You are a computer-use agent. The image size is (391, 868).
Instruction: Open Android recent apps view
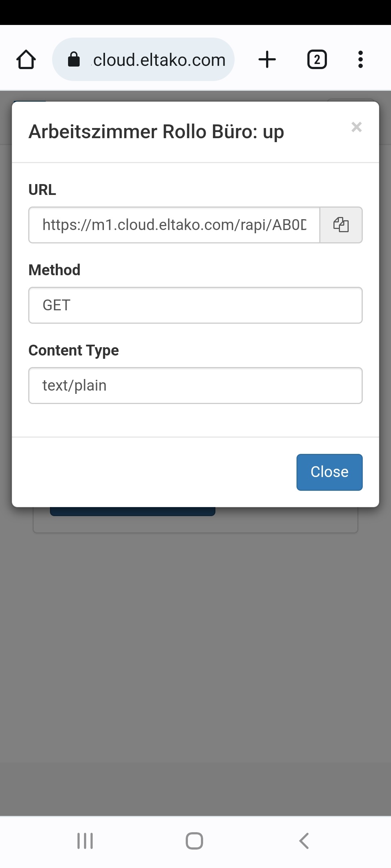(85, 841)
